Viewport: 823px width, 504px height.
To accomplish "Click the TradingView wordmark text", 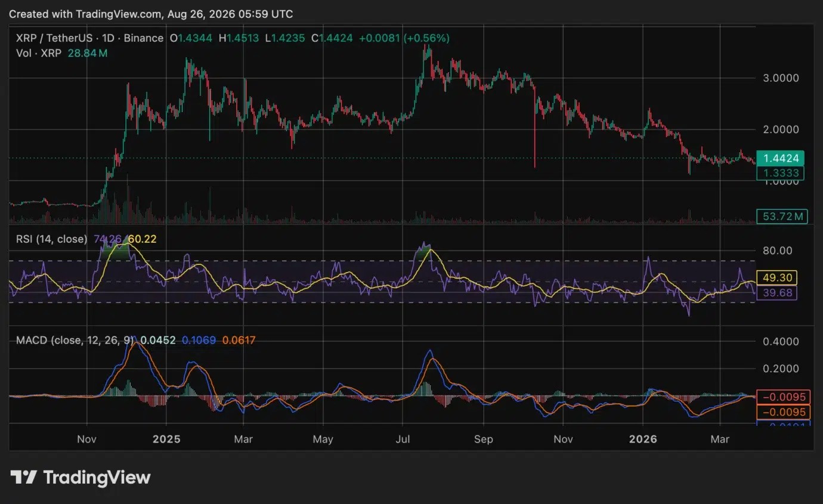I will click(x=97, y=478).
